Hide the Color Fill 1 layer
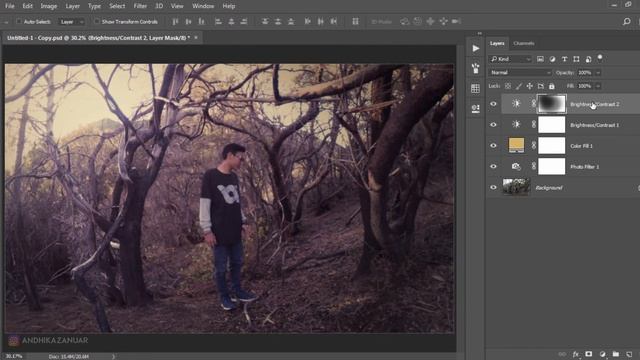 pyautogui.click(x=493, y=146)
